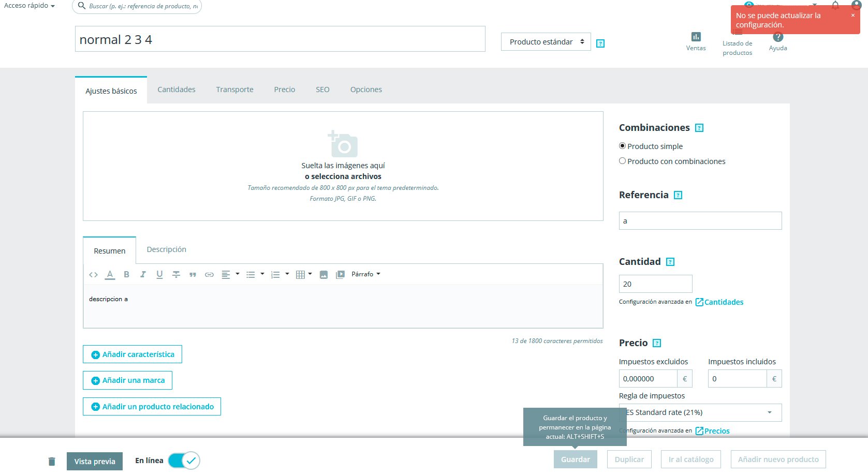The image size is (868, 475).
Task: Close the red error notification
Action: [x=853, y=15]
